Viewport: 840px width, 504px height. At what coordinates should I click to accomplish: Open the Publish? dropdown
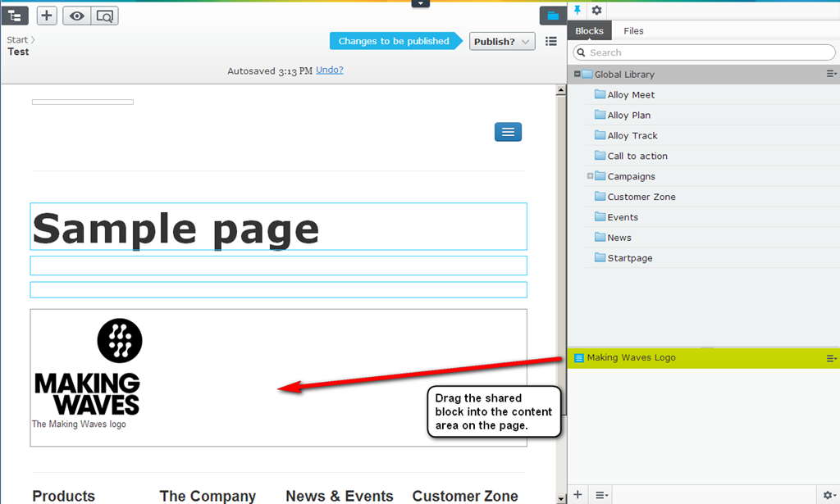point(502,41)
